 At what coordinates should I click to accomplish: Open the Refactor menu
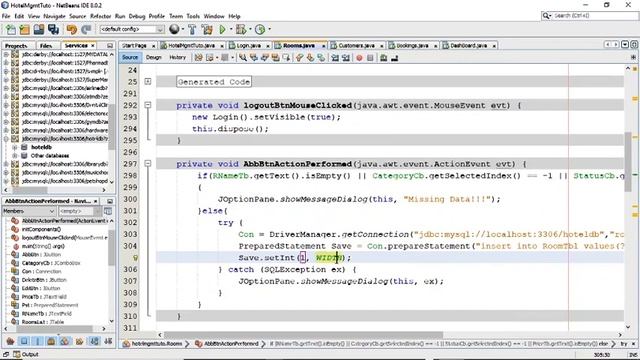pos(100,16)
